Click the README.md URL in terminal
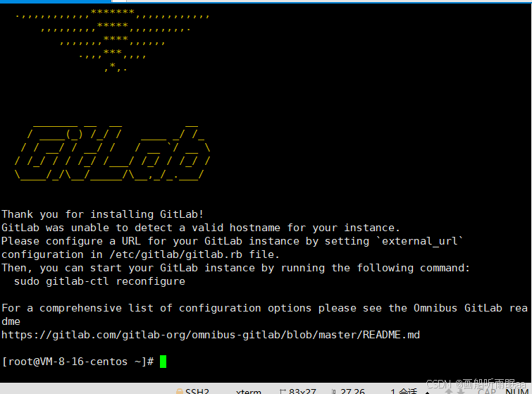The width and height of the screenshot is (532, 394). point(211,335)
